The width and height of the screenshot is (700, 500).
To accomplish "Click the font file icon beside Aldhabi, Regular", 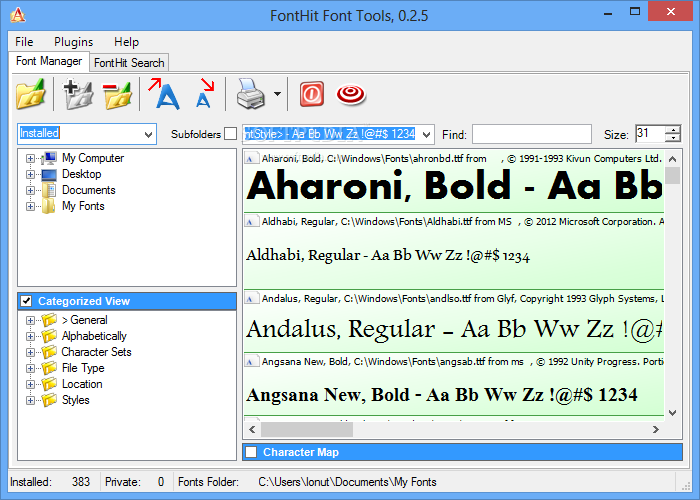I will (251, 221).
